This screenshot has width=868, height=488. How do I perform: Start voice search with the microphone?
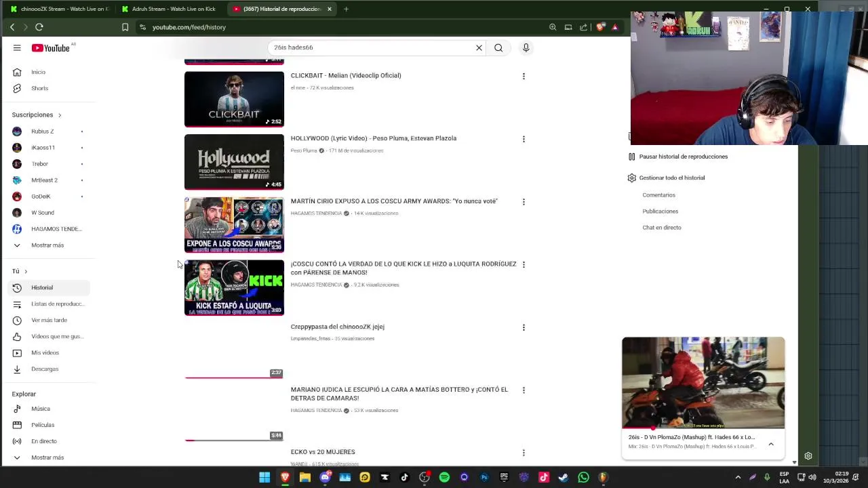[x=526, y=47]
